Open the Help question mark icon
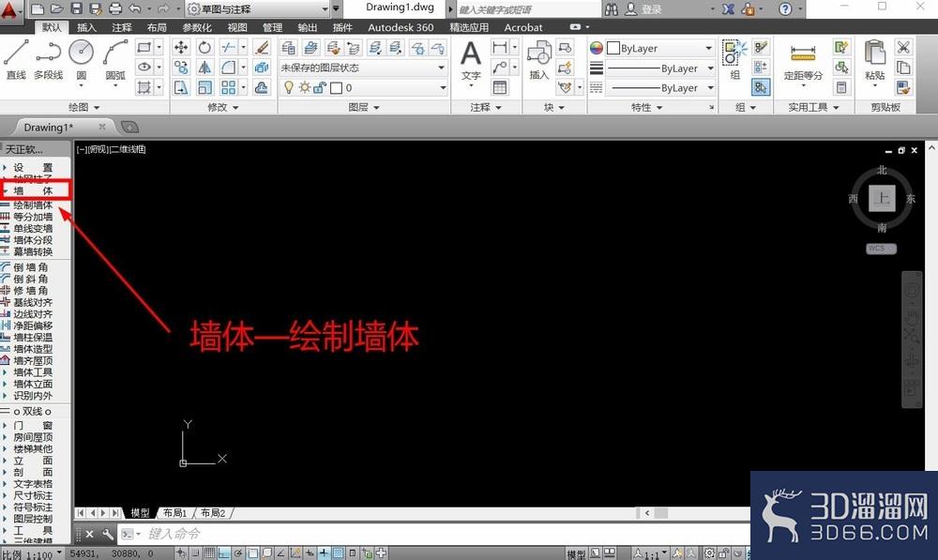Viewport: 938px width, 560px height. point(785,9)
